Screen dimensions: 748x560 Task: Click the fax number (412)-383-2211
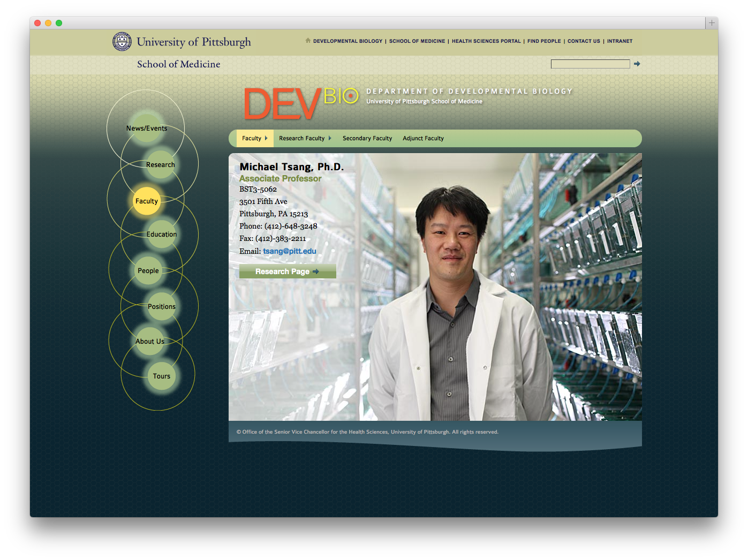point(281,238)
